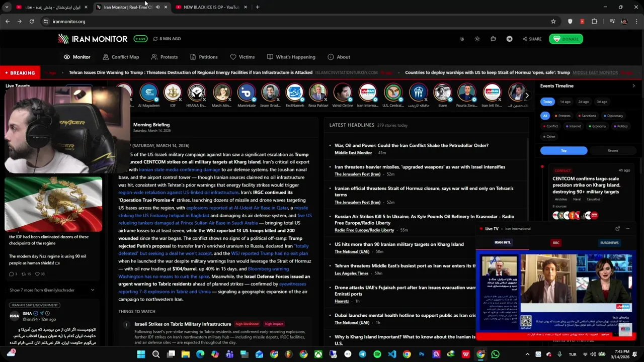Open the Victims tab
The image size is (644, 362).
[x=243, y=57]
